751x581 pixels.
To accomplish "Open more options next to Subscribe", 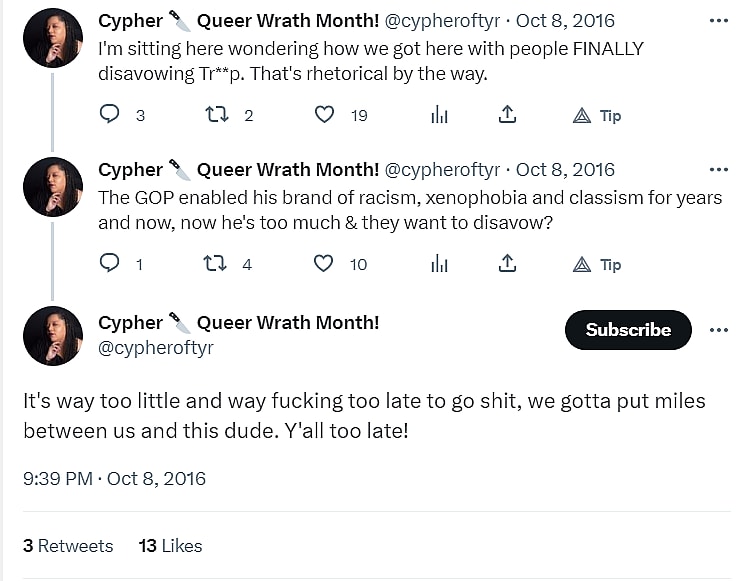I will click(x=718, y=330).
